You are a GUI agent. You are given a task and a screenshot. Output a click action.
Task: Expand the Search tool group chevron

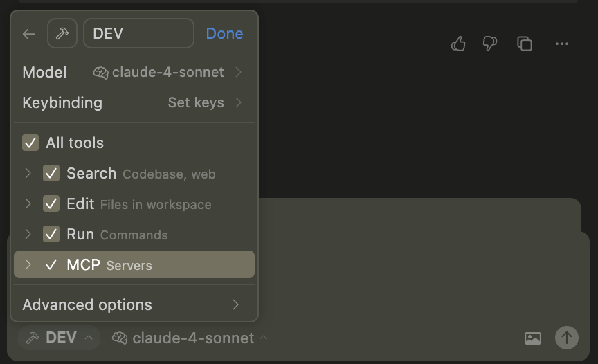[28, 174]
